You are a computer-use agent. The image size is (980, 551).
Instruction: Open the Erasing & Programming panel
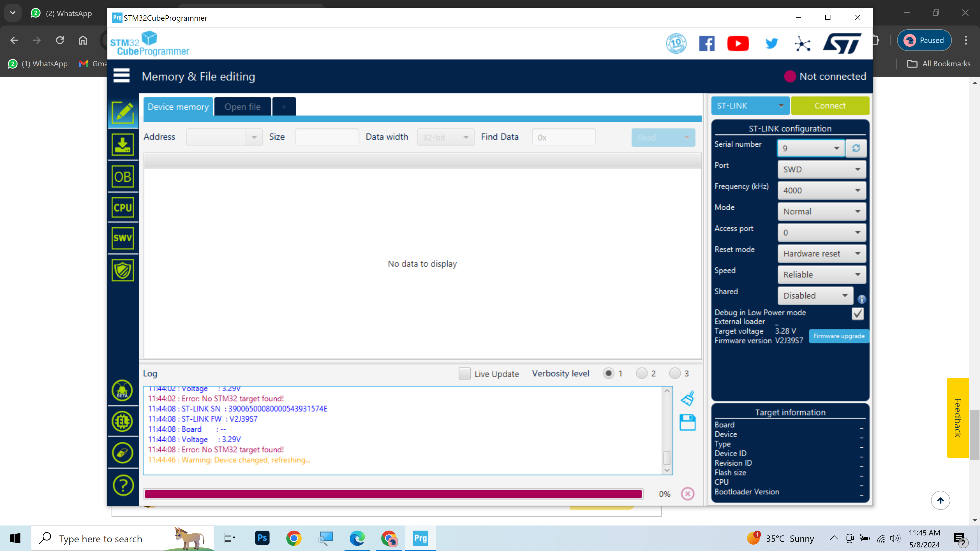point(122,145)
